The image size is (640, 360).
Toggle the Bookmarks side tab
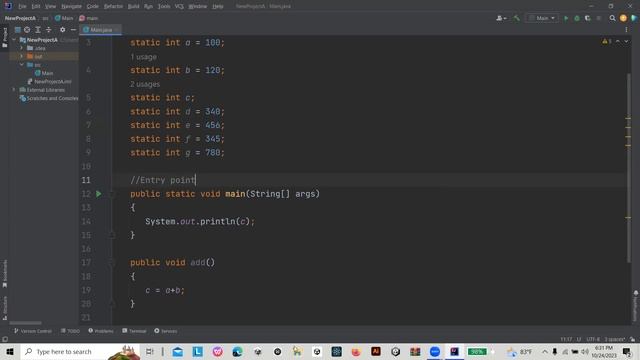4,273
